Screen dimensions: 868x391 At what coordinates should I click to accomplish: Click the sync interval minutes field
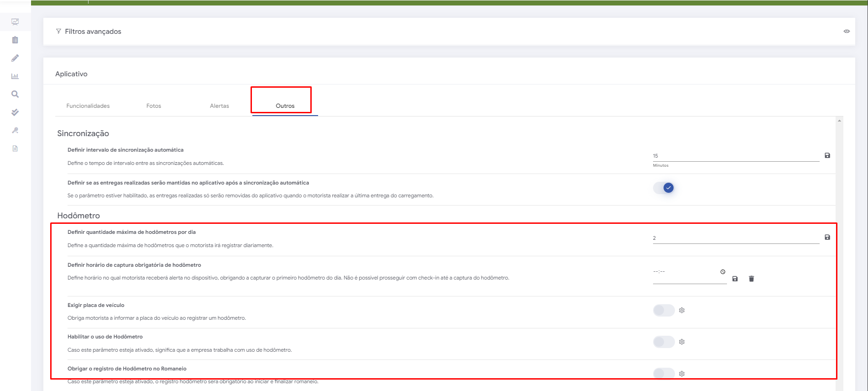coord(736,156)
